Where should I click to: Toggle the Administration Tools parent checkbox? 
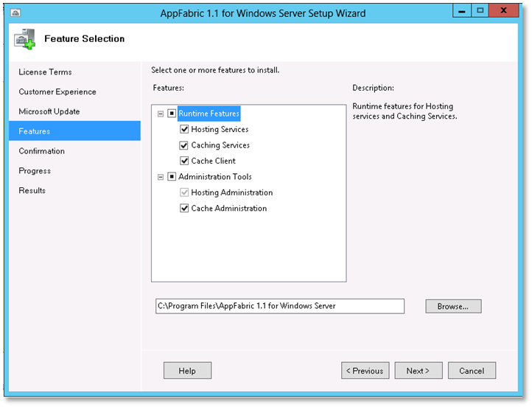coord(172,177)
